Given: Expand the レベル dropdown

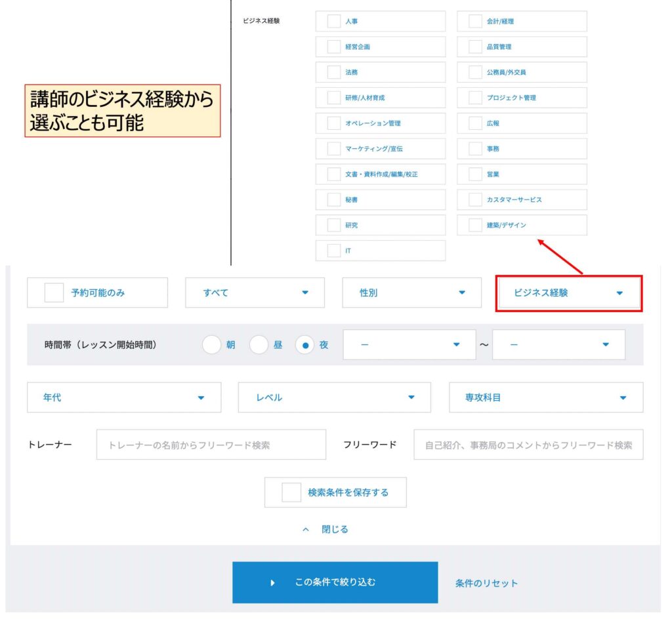Looking at the screenshot, I should point(334,397).
